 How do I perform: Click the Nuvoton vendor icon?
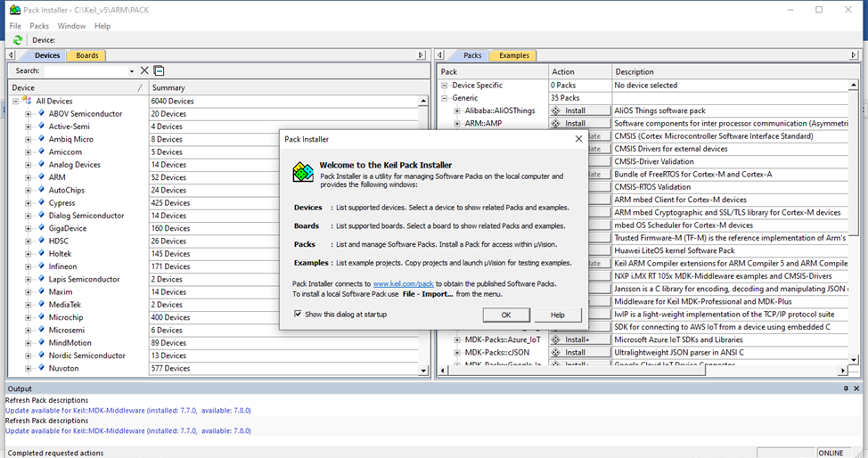[41, 368]
